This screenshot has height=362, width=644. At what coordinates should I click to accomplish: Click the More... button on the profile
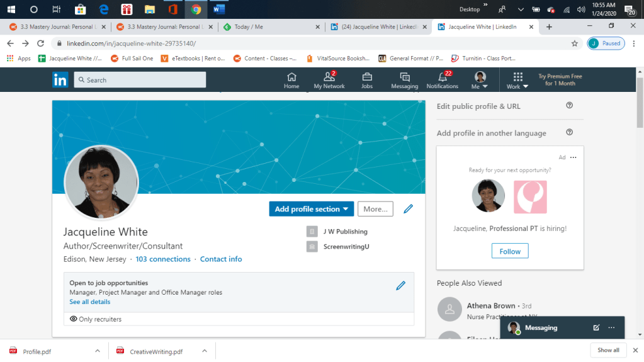[x=375, y=209]
